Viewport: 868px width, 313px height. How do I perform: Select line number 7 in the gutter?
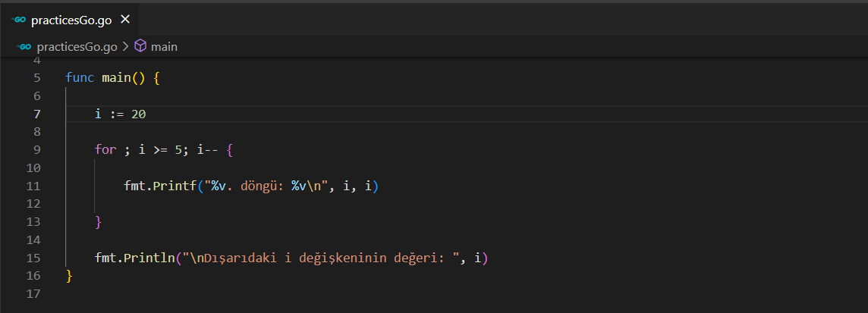[37, 114]
